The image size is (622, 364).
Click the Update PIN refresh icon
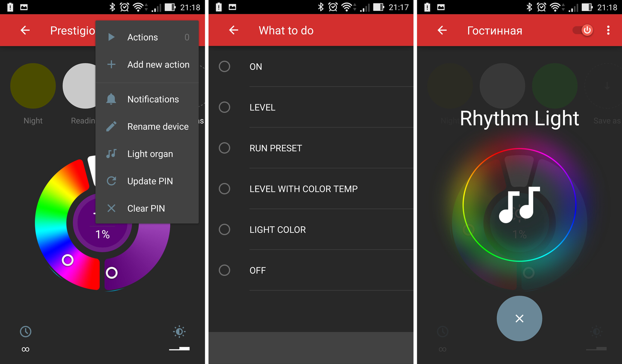[x=111, y=181]
